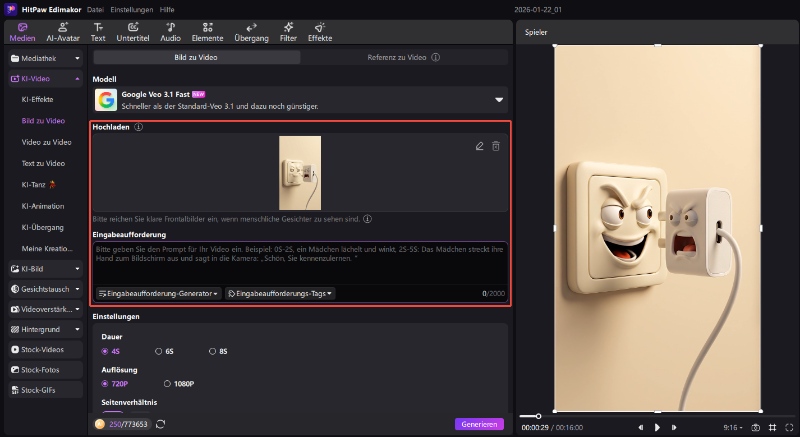Select Text zu Video in sidebar
The image size is (800, 437).
[x=43, y=164]
